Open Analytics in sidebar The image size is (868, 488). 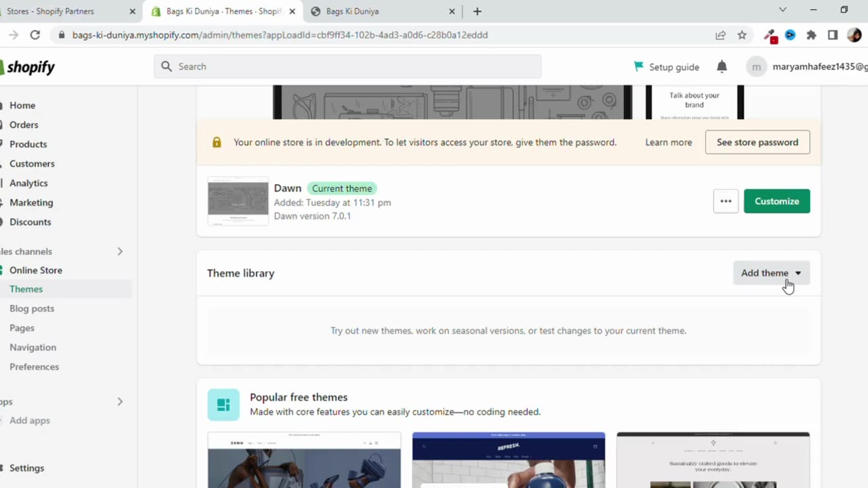[x=28, y=183]
